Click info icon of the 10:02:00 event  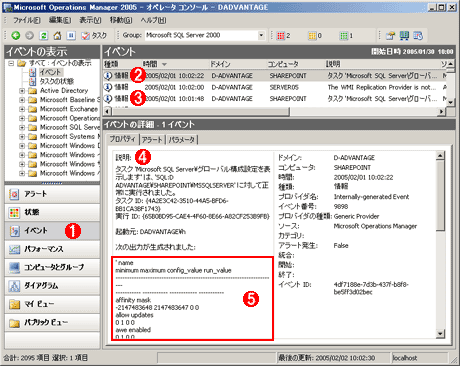[108, 87]
